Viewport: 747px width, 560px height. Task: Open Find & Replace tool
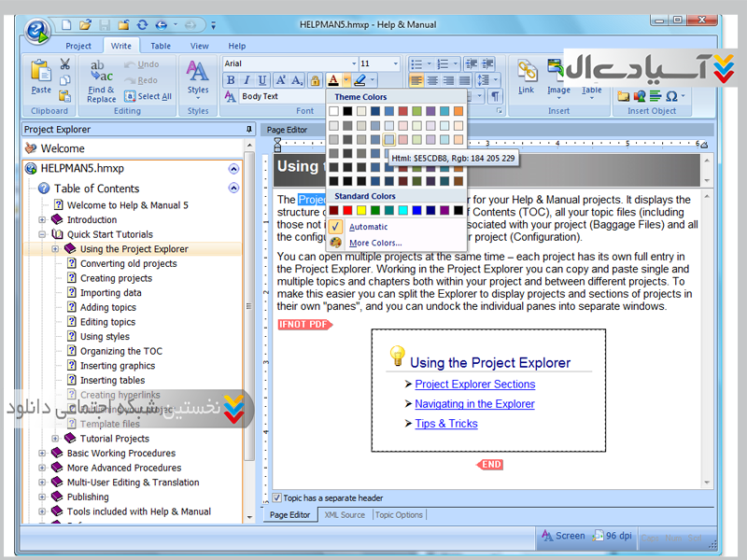pyautogui.click(x=101, y=79)
